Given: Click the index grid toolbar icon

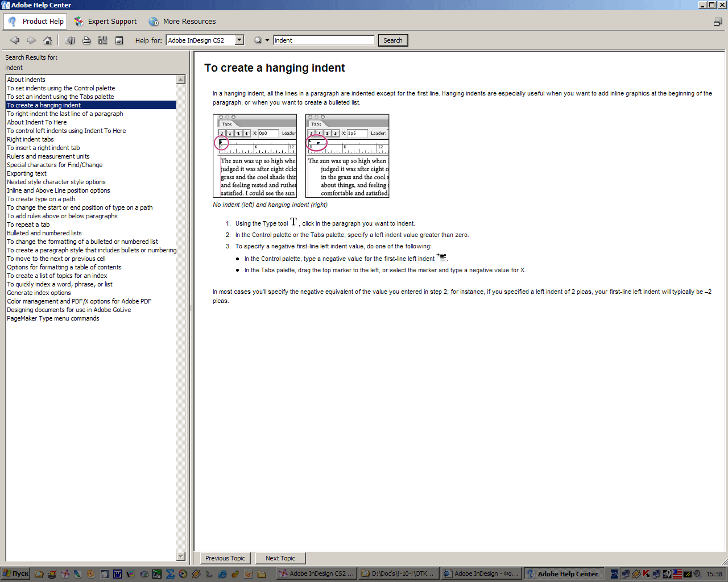Looking at the screenshot, I should click(103, 40).
